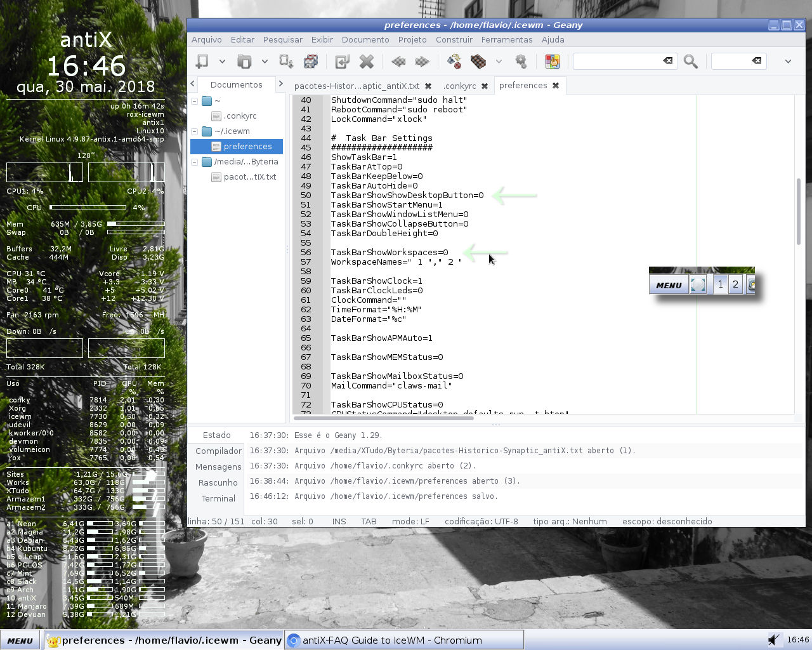Viewport: 812px width, 650px height.
Task: Open the toolbar overflow chevron
Action: 788,62
